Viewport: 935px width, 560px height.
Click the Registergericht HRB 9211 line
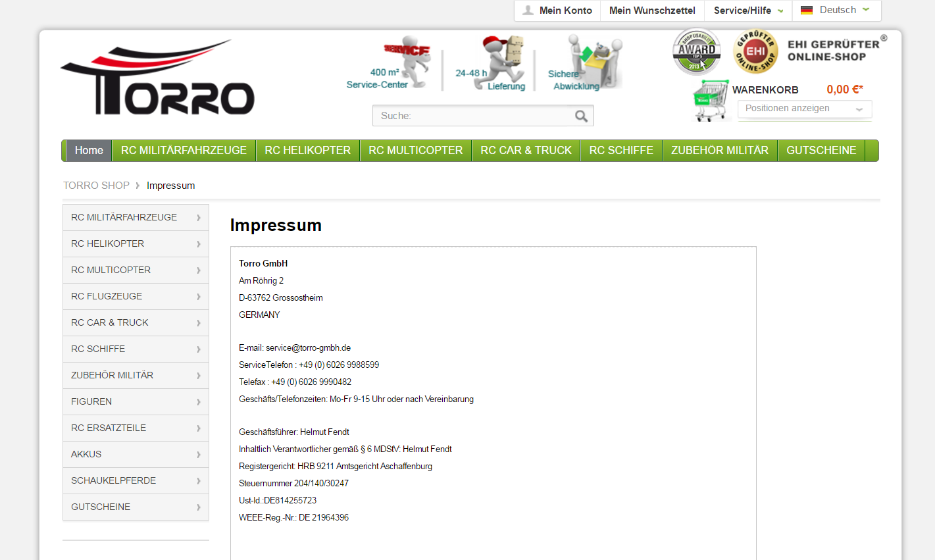tap(336, 466)
